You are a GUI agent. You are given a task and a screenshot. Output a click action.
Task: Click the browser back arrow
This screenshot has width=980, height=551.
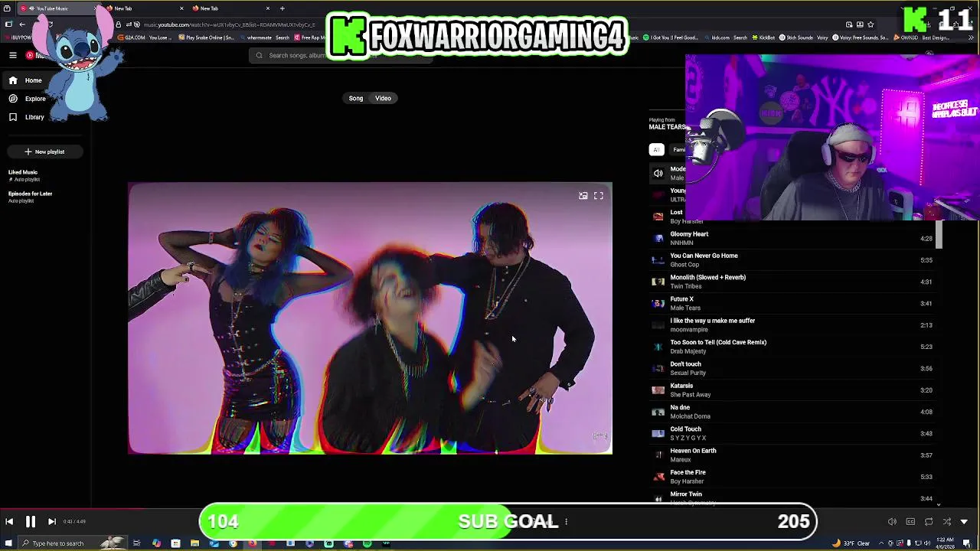click(x=22, y=24)
